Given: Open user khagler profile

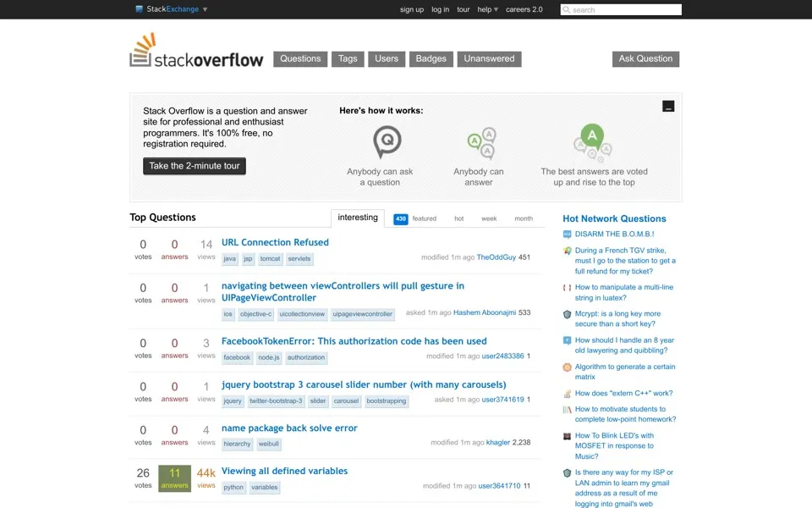Looking at the screenshot, I should coord(498,443).
